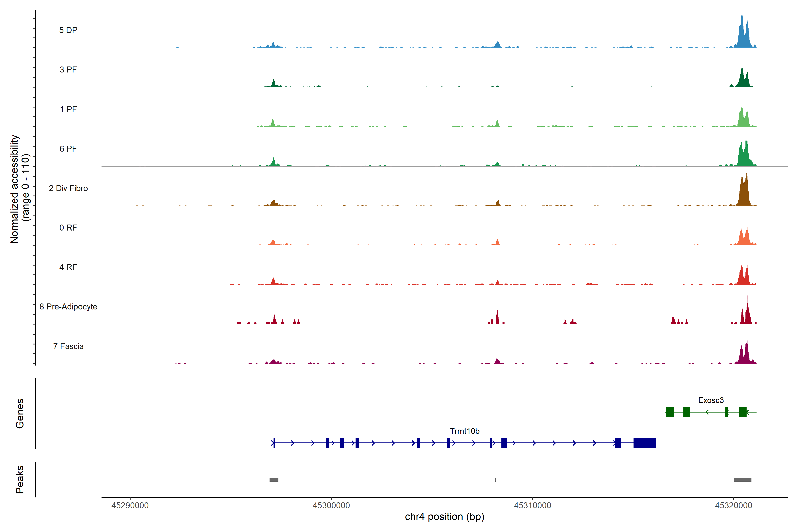Click the 3 PF track label
The image size is (798, 532).
(x=68, y=70)
